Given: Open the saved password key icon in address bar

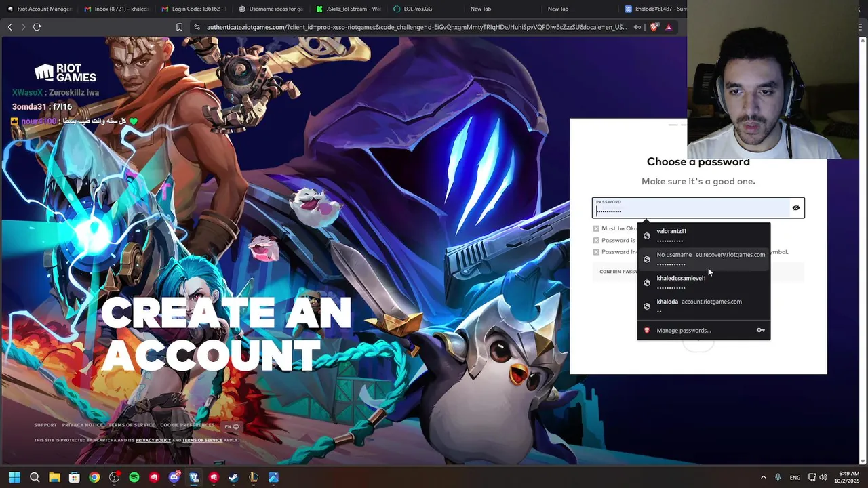Looking at the screenshot, I should [637, 27].
